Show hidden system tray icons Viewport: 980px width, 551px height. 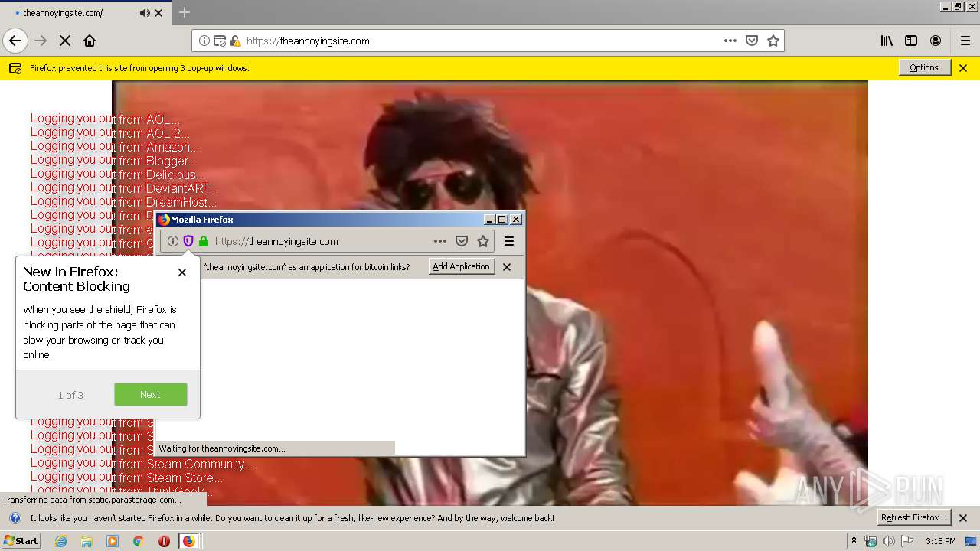pyautogui.click(x=854, y=541)
